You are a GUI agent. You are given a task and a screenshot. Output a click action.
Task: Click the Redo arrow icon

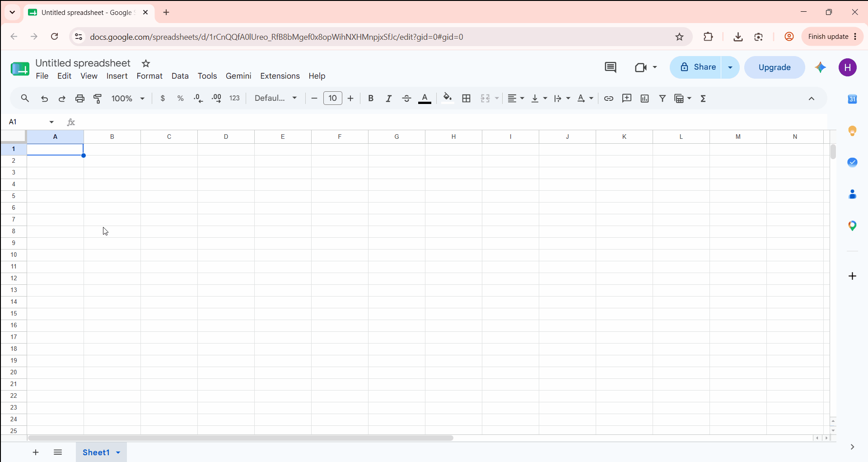62,99
